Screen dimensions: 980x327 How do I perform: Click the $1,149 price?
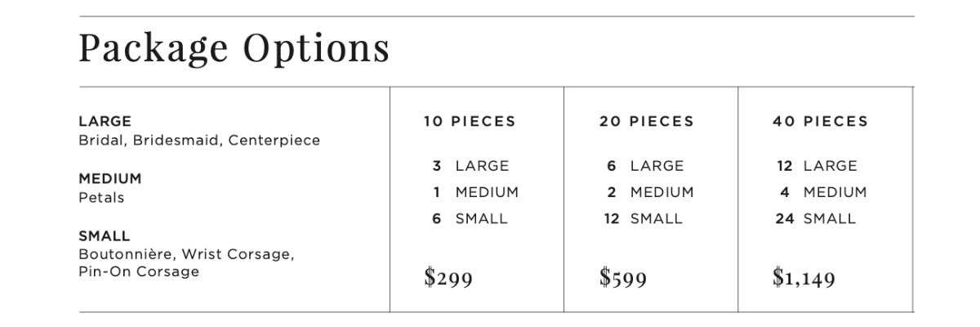[804, 278]
